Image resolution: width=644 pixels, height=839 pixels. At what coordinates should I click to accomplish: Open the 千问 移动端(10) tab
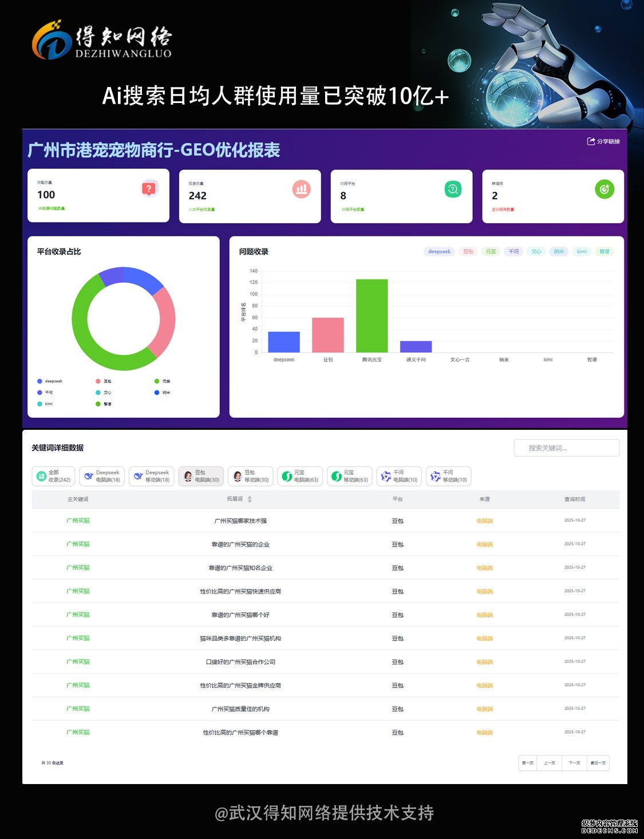coord(449,476)
